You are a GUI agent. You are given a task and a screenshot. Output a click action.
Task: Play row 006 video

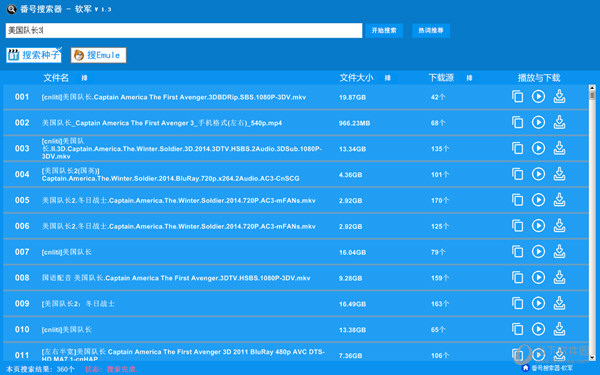point(538,226)
